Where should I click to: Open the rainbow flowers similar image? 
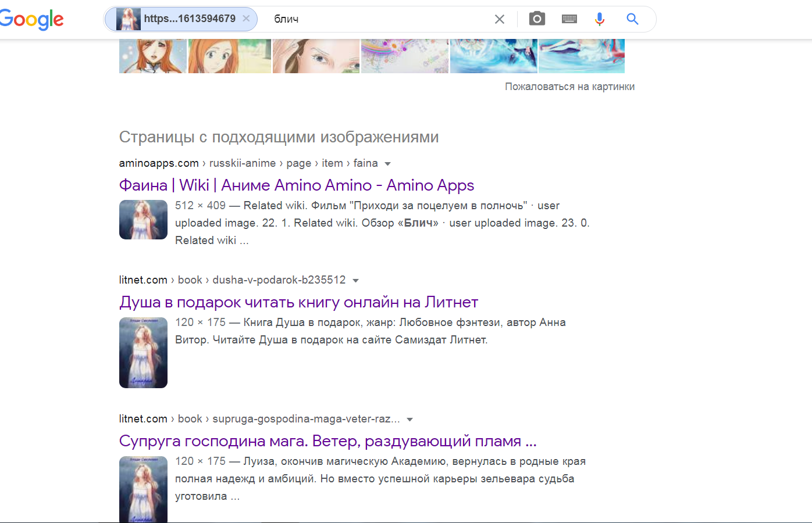pos(405,56)
